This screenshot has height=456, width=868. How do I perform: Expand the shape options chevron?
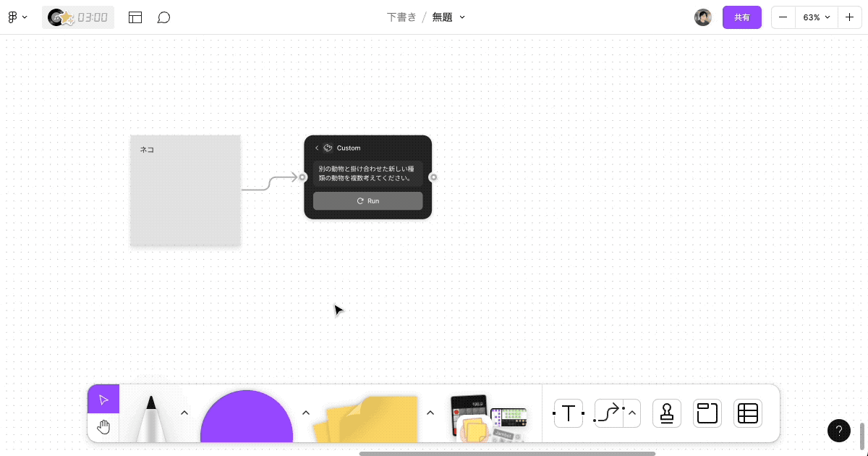tap(306, 412)
